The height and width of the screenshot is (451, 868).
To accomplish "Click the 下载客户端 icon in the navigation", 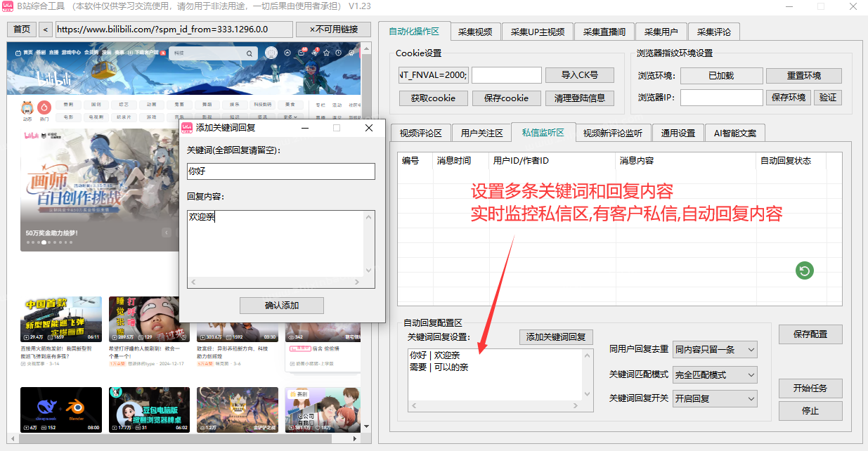I will (129, 53).
